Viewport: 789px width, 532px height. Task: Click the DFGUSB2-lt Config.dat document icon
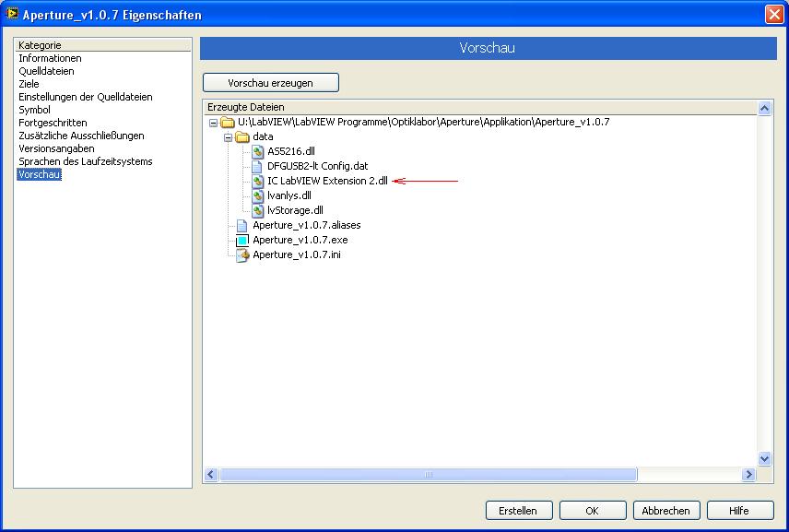click(256, 166)
